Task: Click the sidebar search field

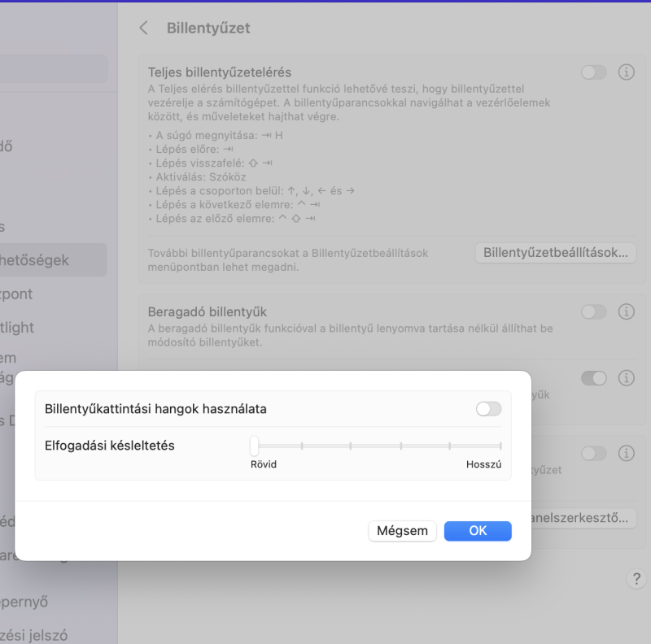Action: pyautogui.click(x=49, y=68)
